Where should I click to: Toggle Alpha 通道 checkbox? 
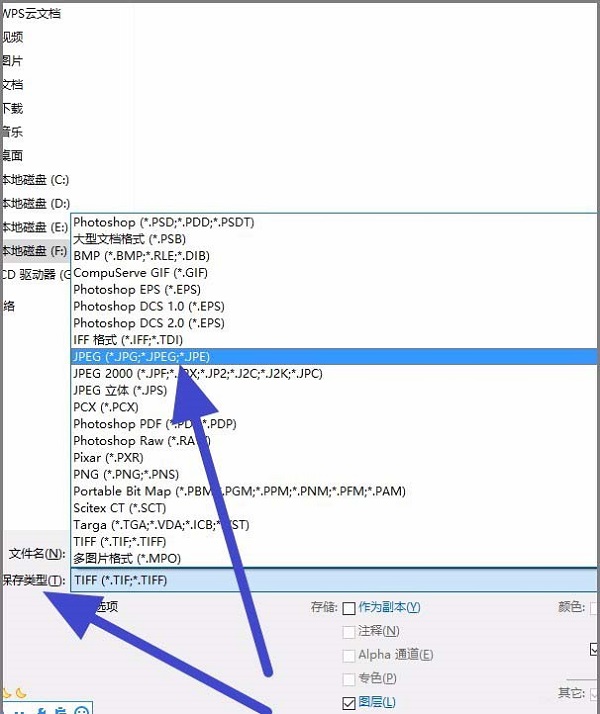[x=349, y=656]
